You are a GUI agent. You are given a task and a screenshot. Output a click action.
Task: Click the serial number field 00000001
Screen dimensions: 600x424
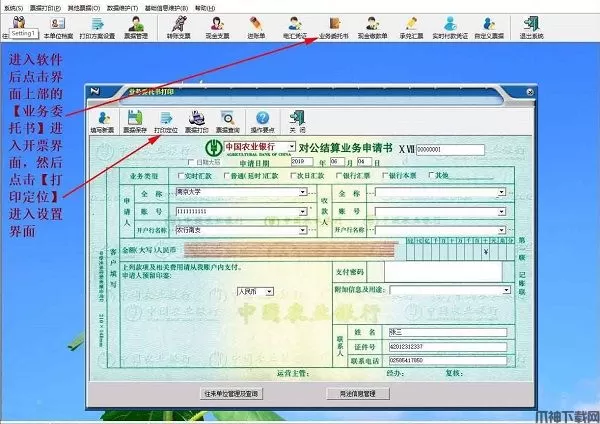(x=450, y=150)
